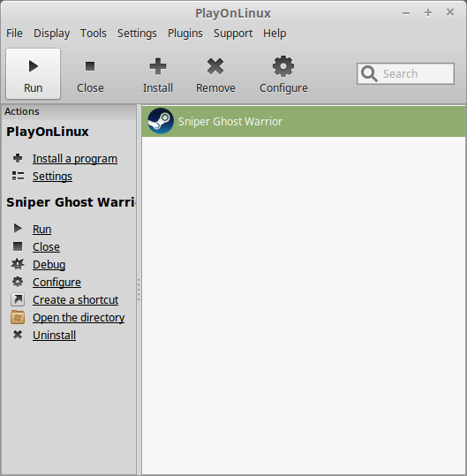Minimize the PlayOnLinux window
The width and height of the screenshot is (467, 476).
[406, 13]
